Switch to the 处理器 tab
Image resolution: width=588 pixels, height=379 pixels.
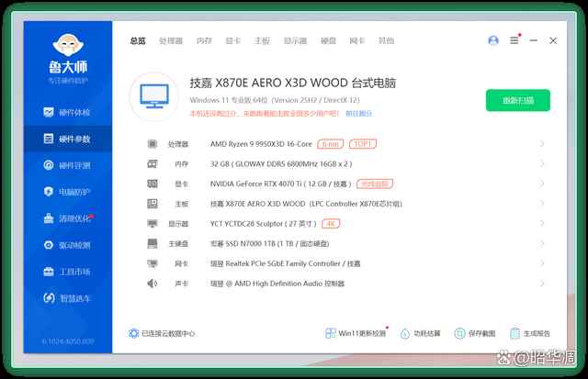[x=171, y=40]
